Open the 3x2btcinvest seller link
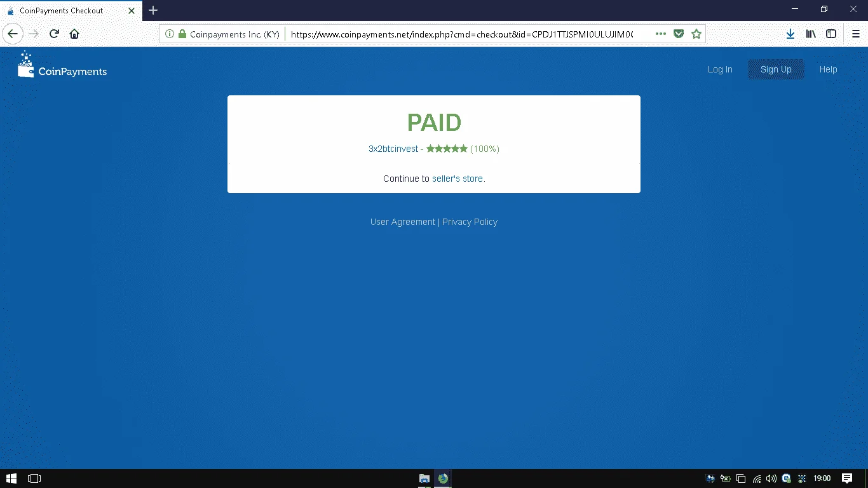 pyautogui.click(x=393, y=149)
